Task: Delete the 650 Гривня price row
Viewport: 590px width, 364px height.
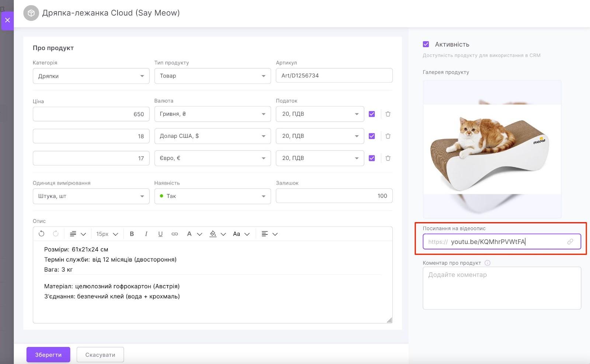Action: tap(388, 114)
